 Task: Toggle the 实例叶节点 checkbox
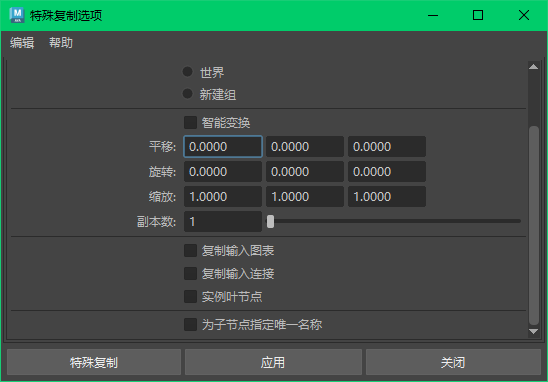pyautogui.click(x=190, y=296)
